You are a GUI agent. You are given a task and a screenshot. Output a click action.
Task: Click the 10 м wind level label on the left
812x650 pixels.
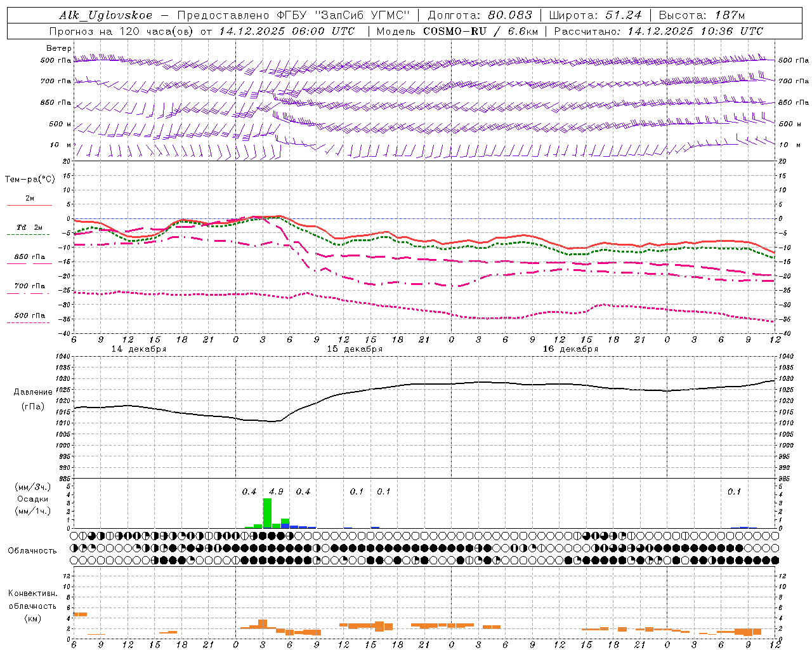coord(61,145)
